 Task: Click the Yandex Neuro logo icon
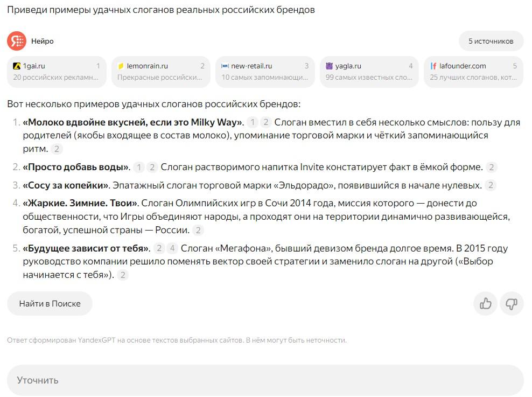tap(17, 41)
